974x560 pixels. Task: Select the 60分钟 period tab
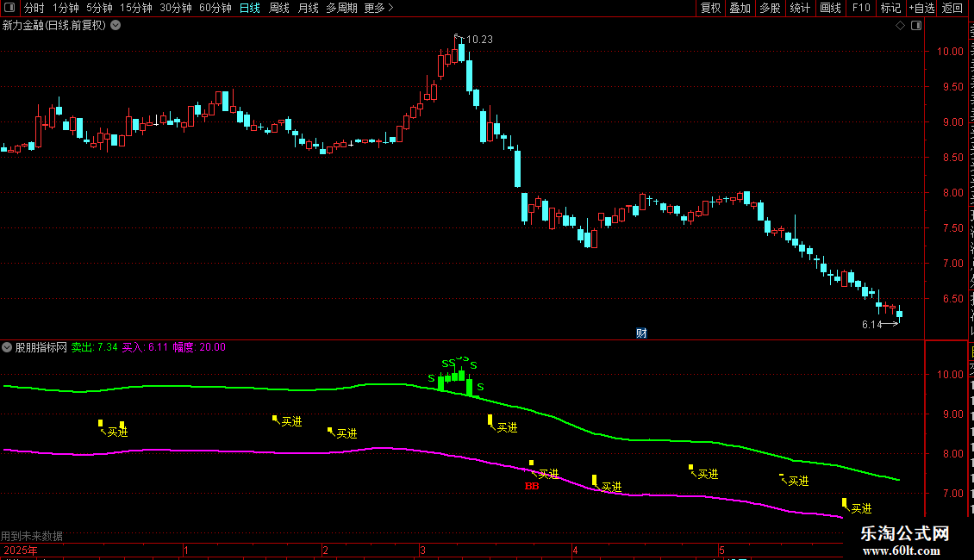point(215,8)
